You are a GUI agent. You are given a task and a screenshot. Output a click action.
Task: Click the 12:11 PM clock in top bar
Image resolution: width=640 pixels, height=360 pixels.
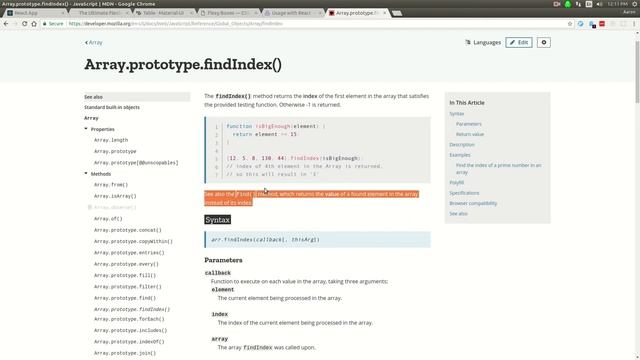(x=617, y=4)
